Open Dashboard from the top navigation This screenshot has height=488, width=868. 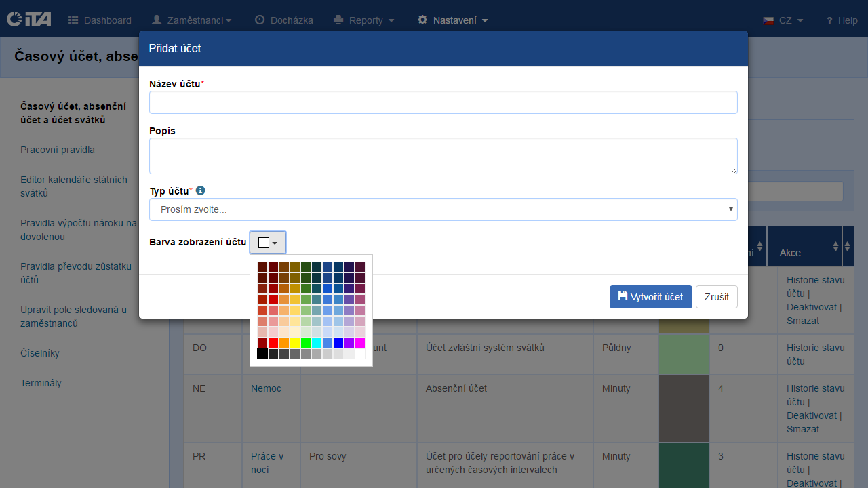coord(100,20)
